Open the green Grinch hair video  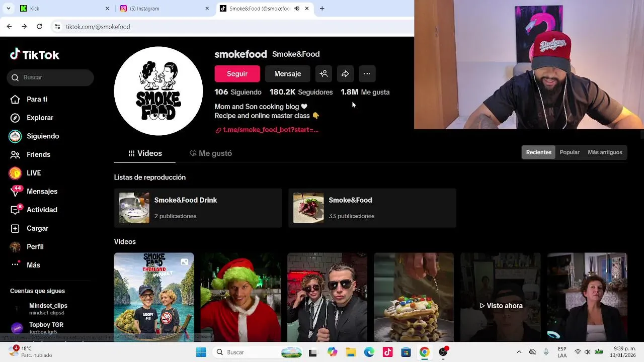pos(240,297)
